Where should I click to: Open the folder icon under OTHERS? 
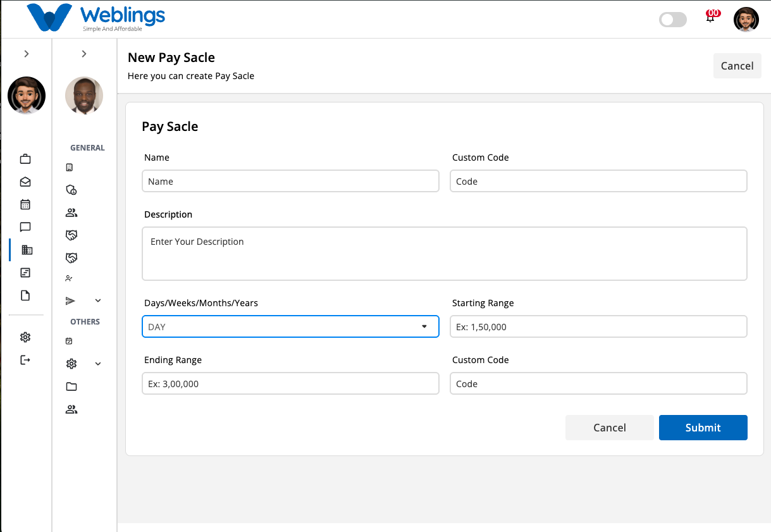(71, 387)
